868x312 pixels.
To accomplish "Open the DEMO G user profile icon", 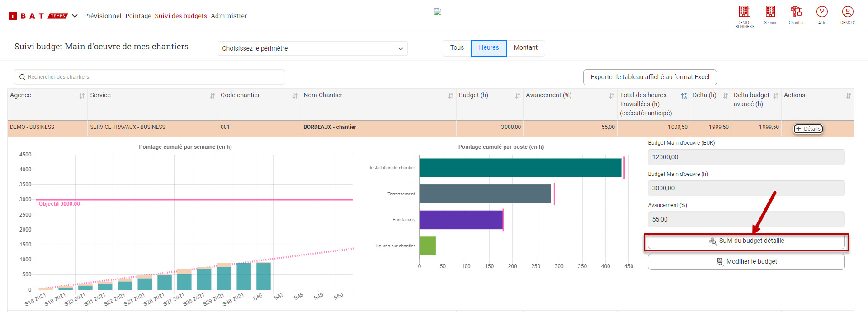I will (x=848, y=12).
